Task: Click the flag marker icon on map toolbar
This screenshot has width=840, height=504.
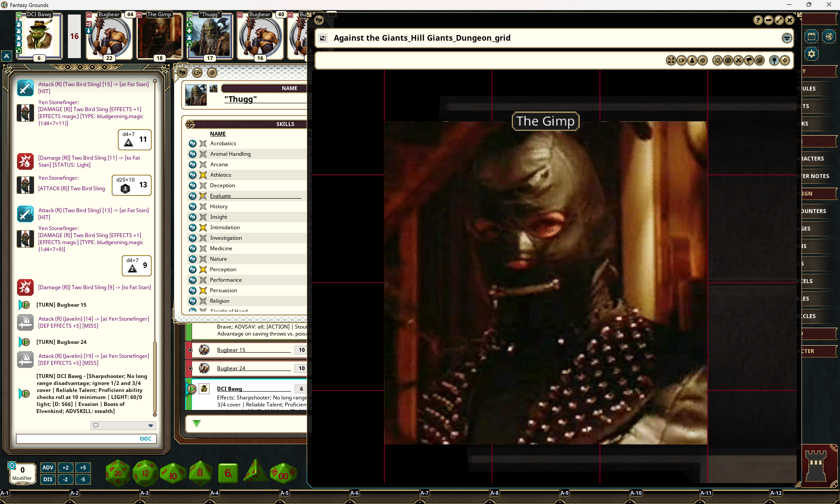Action: (749, 60)
